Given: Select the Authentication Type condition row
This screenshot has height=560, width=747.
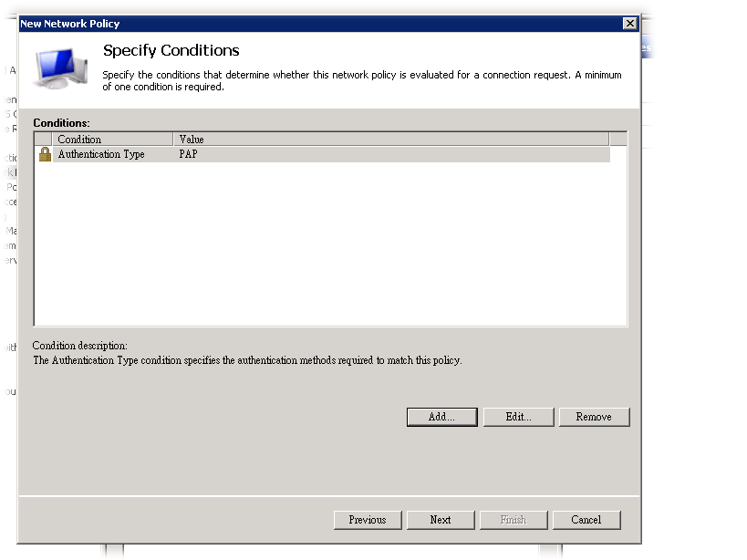Looking at the screenshot, I should 101,155.
